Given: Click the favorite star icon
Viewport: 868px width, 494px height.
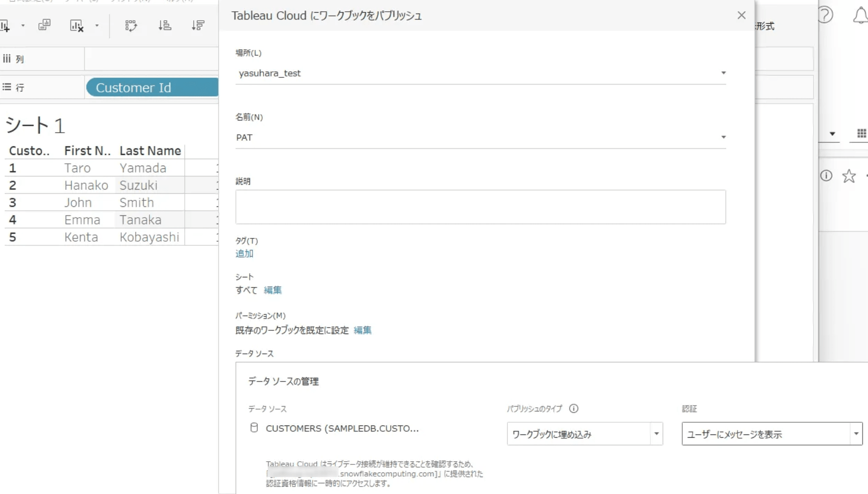Looking at the screenshot, I should [x=849, y=176].
